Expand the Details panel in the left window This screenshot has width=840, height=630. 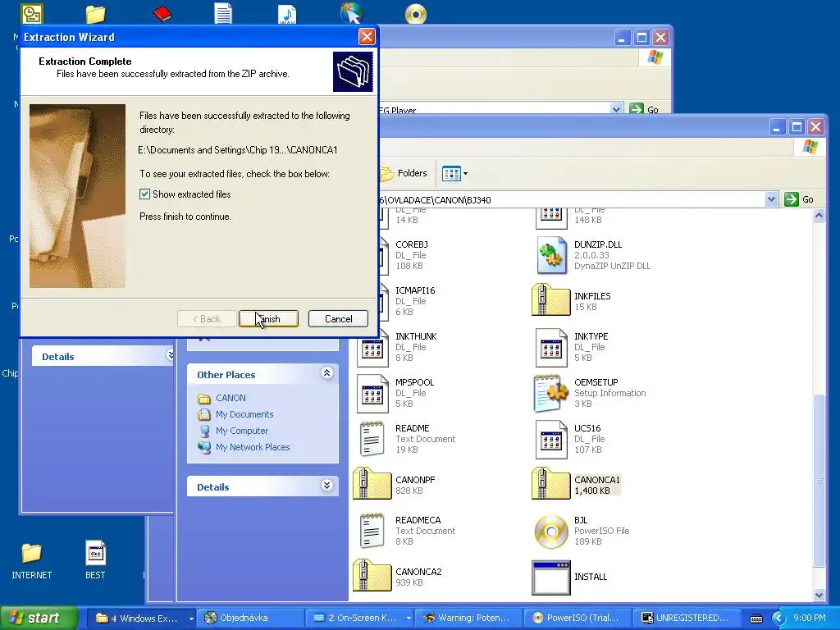coord(170,354)
